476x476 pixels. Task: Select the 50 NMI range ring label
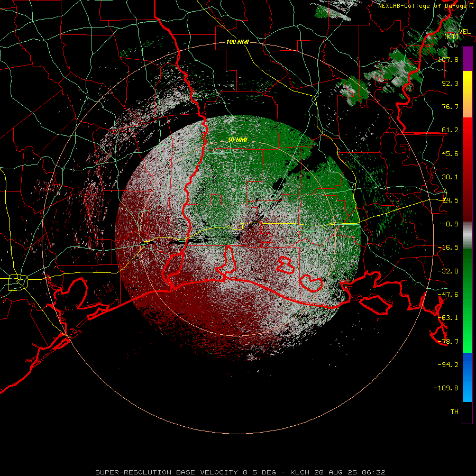[237, 140]
